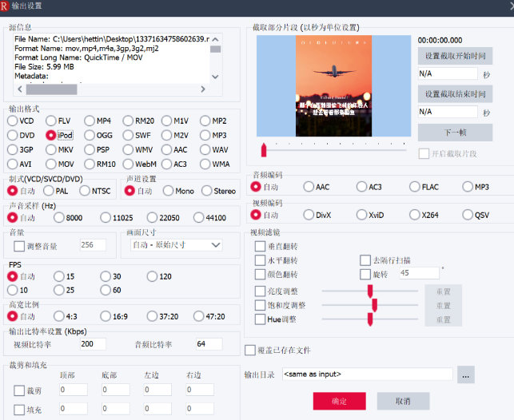Click the crop 顶部 top value field
This screenshot has width=514, height=420.
pyautogui.click(x=74, y=390)
